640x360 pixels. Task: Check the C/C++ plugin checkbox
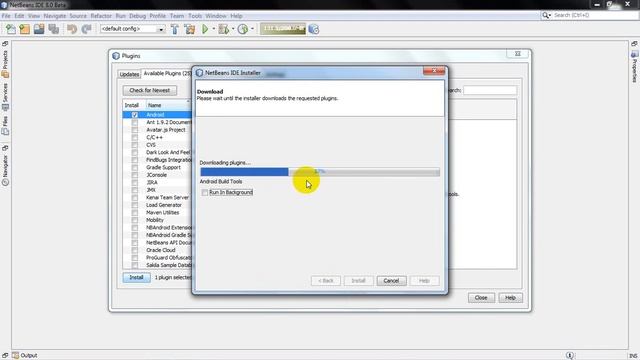coord(135,138)
